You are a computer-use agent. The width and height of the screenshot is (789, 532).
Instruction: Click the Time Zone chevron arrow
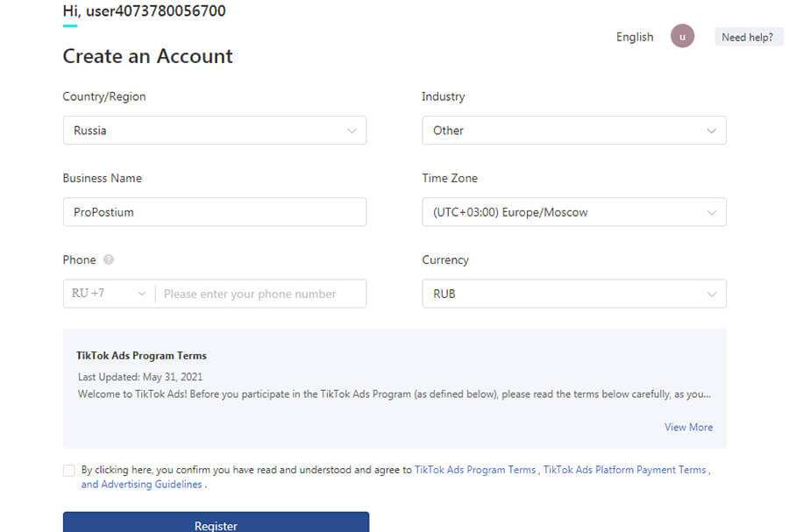point(711,212)
